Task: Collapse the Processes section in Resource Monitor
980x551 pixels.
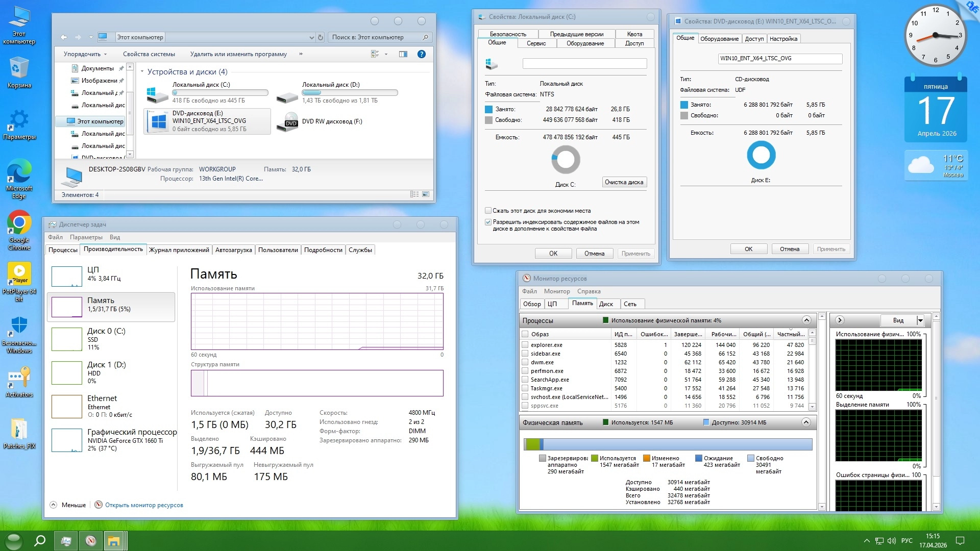Action: [806, 320]
